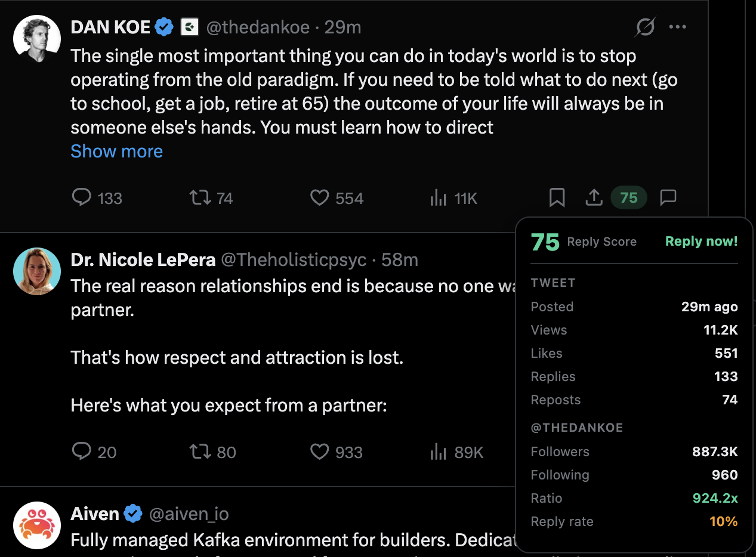
Task: Open Dan Koe's profile picture
Action: [x=37, y=39]
